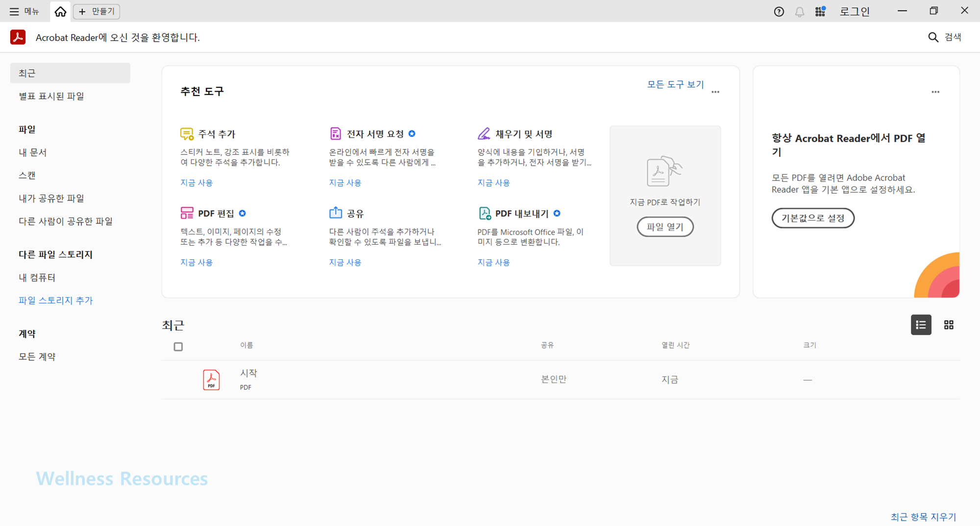Click 본인만 in the 시작 row

point(553,379)
